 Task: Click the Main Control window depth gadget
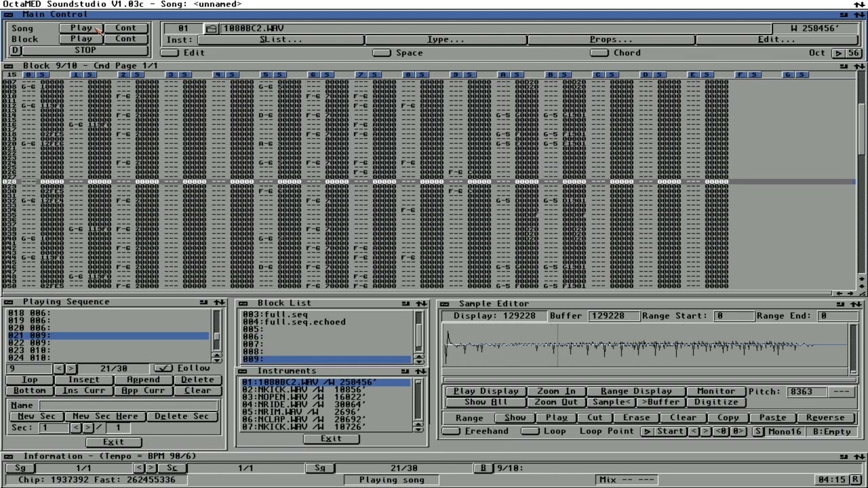click(859, 14)
